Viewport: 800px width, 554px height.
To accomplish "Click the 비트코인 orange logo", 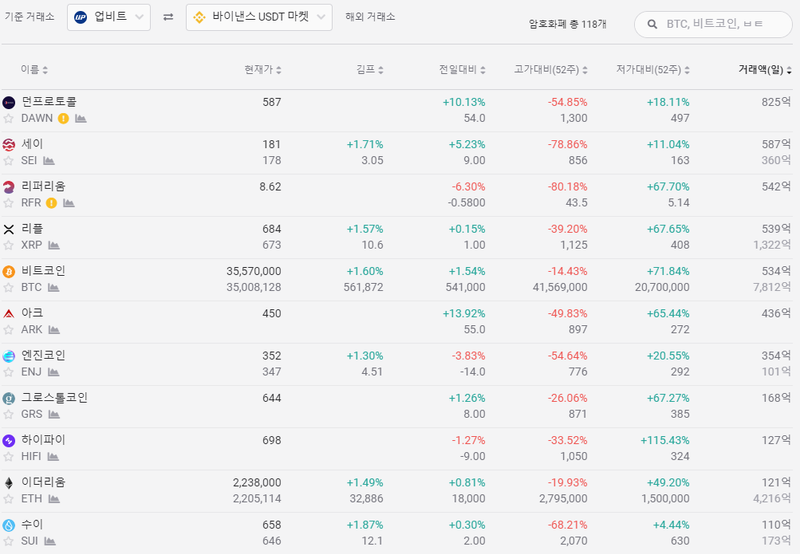I will click(9, 272).
